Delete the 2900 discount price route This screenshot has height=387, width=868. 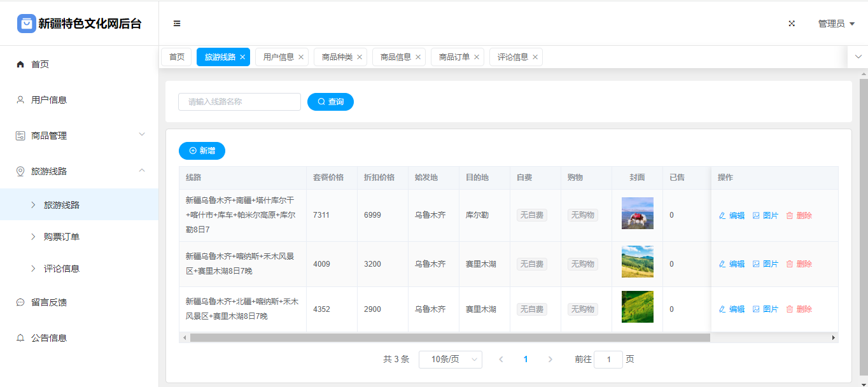tap(799, 309)
